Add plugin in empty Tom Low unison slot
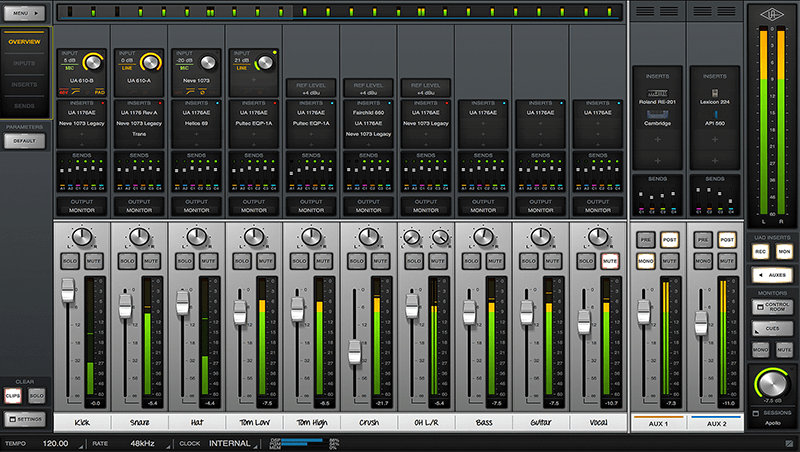 click(254, 80)
